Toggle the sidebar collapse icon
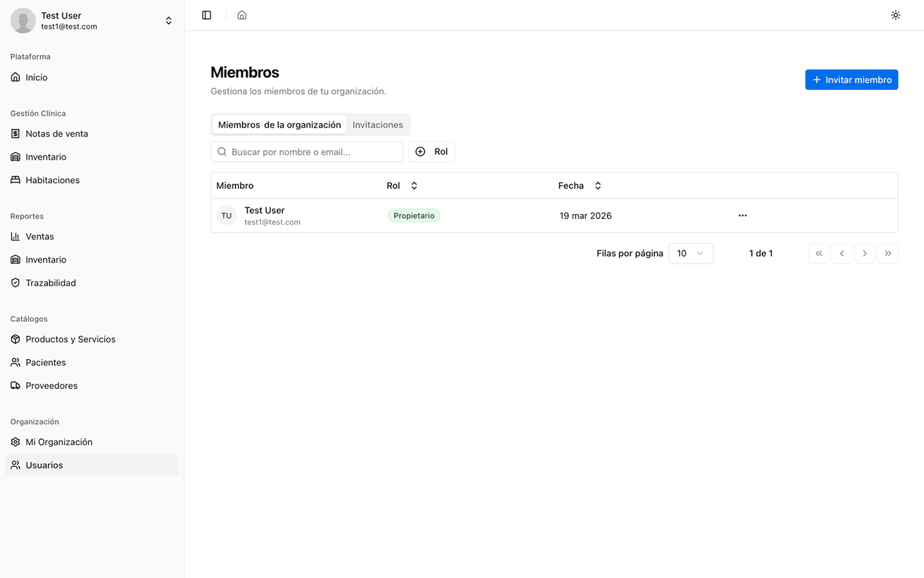This screenshot has width=924, height=578. pos(206,15)
